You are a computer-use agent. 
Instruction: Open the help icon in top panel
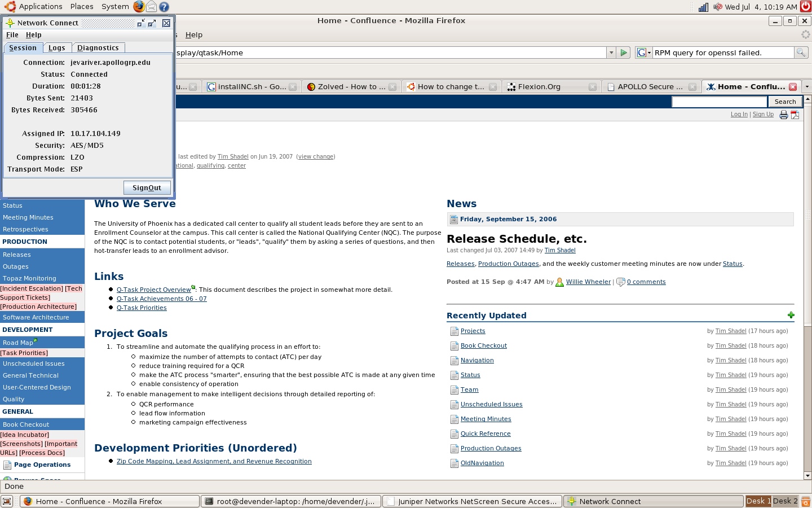164,7
